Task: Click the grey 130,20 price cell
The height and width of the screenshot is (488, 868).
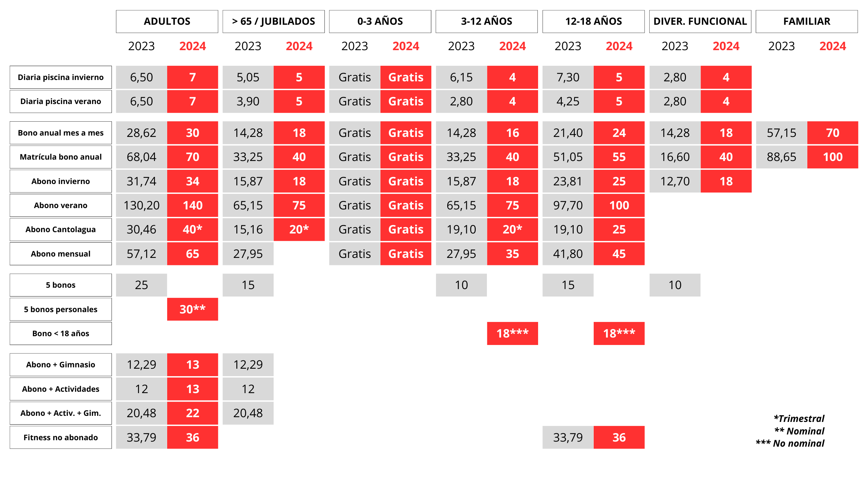Action: point(141,205)
